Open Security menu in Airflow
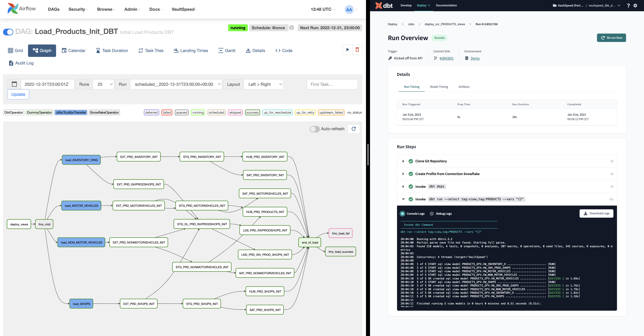The height and width of the screenshot is (336, 644). [78, 9]
